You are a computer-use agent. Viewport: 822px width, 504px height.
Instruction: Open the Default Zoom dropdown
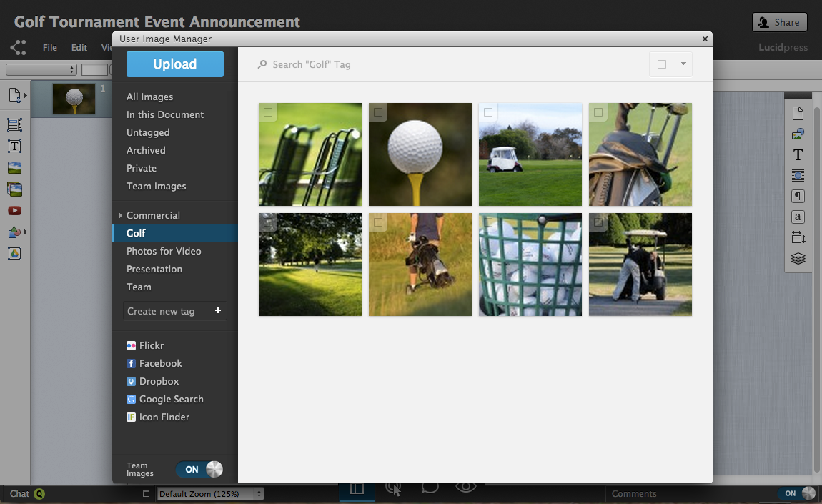(209, 493)
